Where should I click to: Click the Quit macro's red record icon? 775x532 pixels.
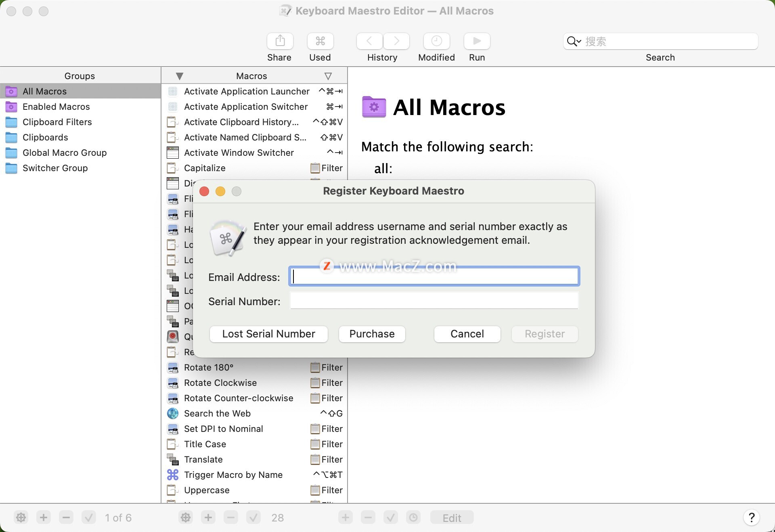pos(173,337)
